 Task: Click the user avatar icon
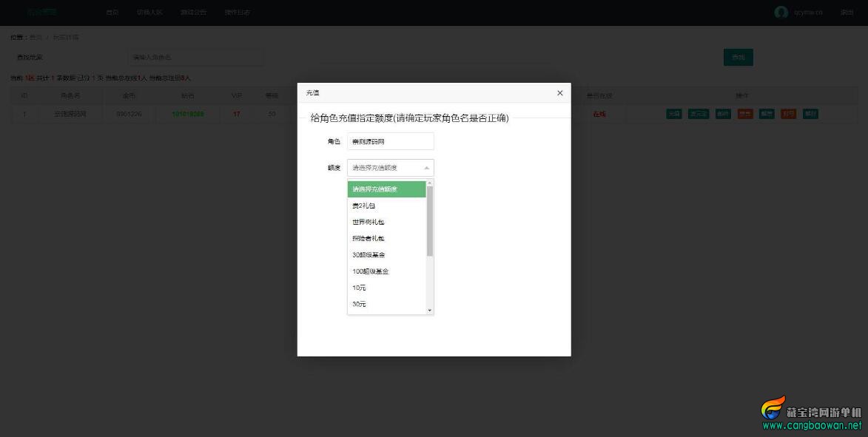[781, 12]
